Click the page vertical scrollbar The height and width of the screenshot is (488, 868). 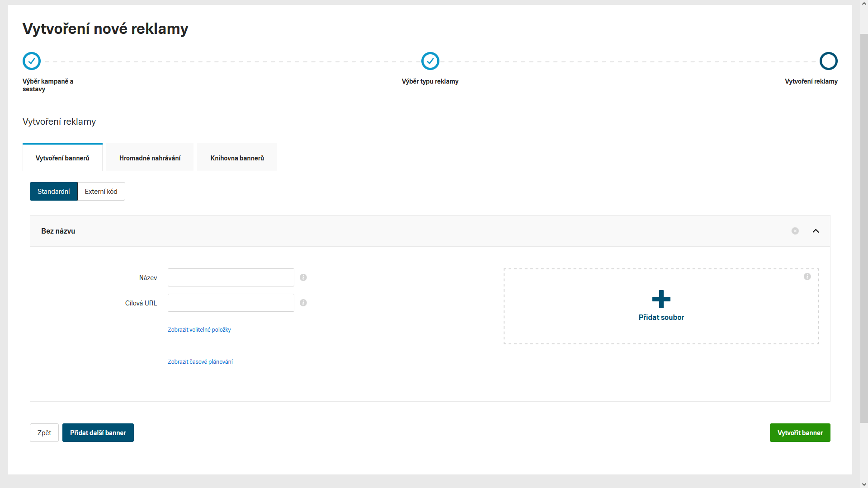[863, 226]
